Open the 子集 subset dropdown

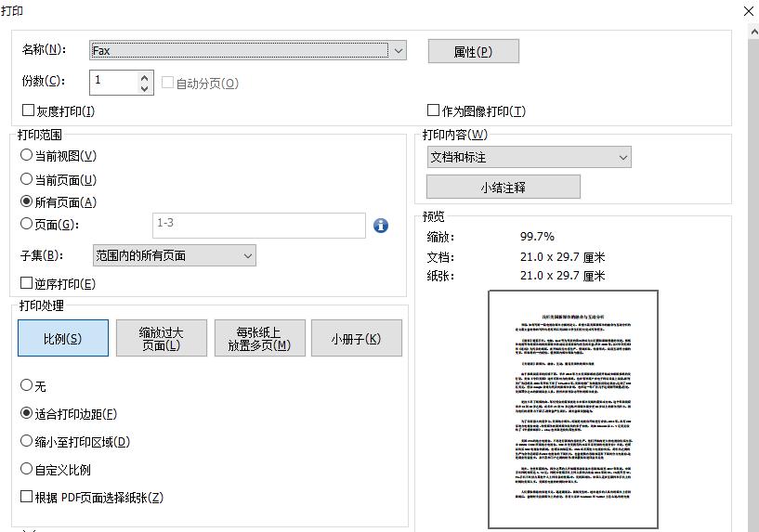(x=175, y=255)
